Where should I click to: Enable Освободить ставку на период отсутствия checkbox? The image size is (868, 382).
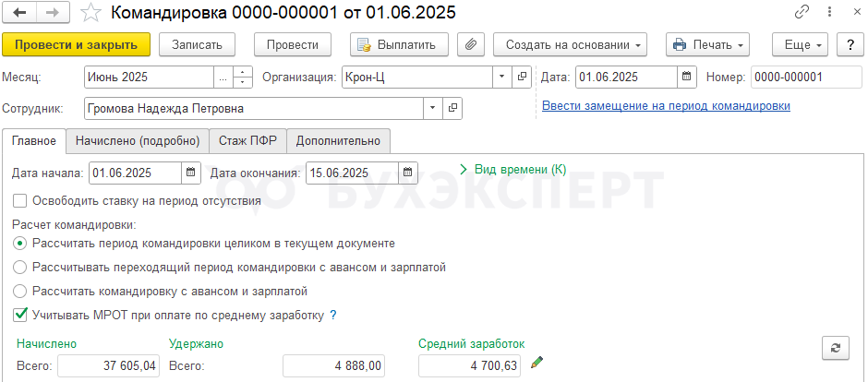(x=20, y=200)
